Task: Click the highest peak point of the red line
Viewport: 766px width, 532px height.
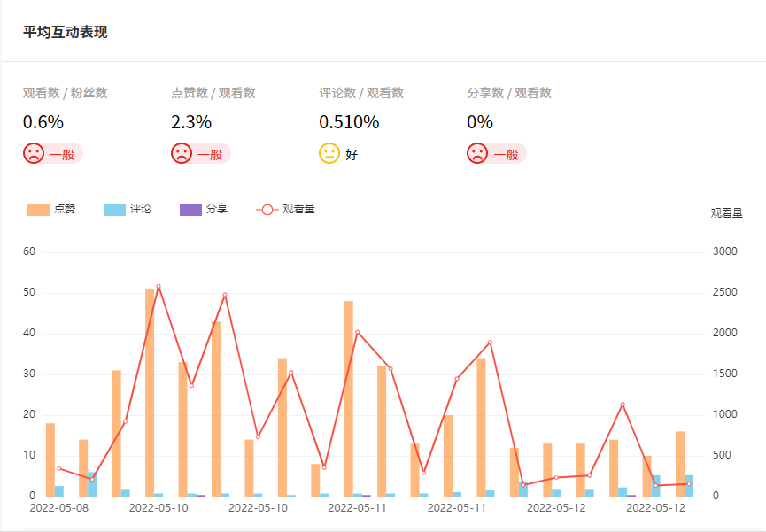Action: click(x=159, y=286)
